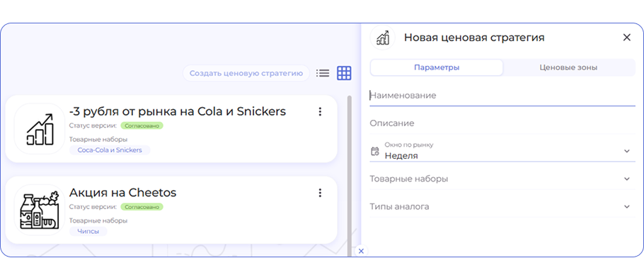Viewport: 644px width, 280px height.
Task: Close the Новая ценовая стратегия panel
Action: (x=627, y=38)
